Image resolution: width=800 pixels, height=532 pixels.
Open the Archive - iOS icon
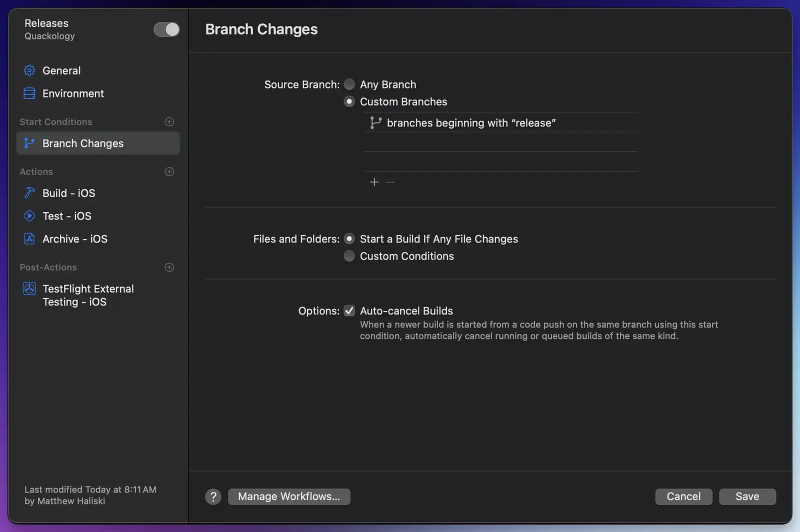click(29, 239)
